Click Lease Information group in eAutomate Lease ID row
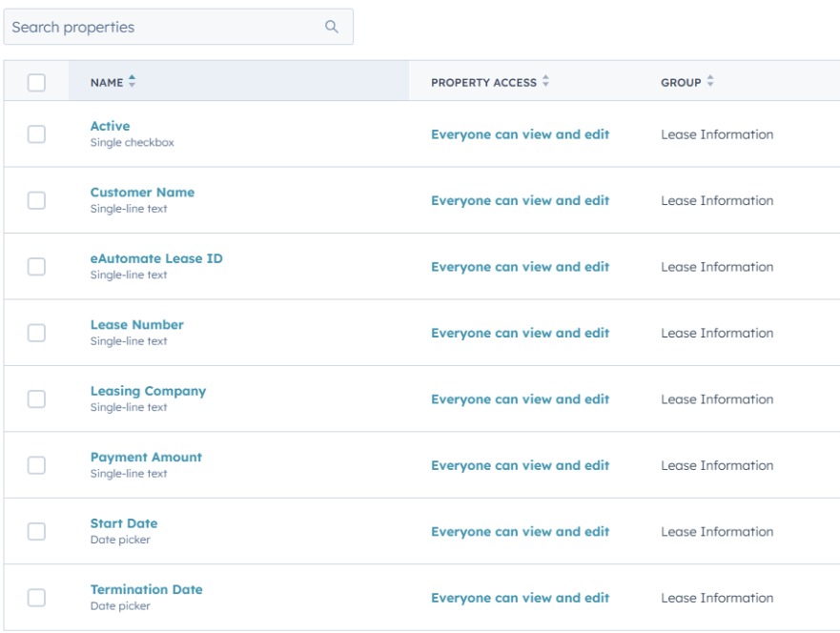The height and width of the screenshot is (633, 840). pos(717,267)
